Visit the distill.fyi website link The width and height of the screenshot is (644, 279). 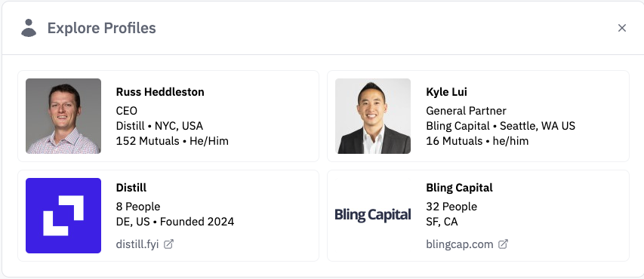coord(137,244)
